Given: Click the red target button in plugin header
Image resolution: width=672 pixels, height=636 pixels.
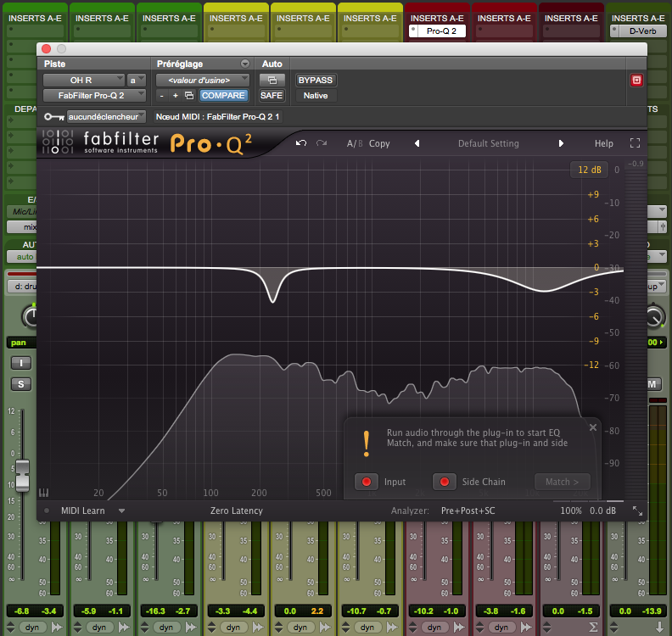Looking at the screenshot, I should [636, 80].
